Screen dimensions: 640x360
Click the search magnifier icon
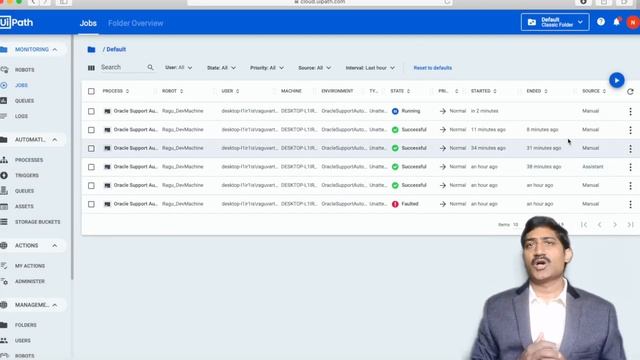151,67
